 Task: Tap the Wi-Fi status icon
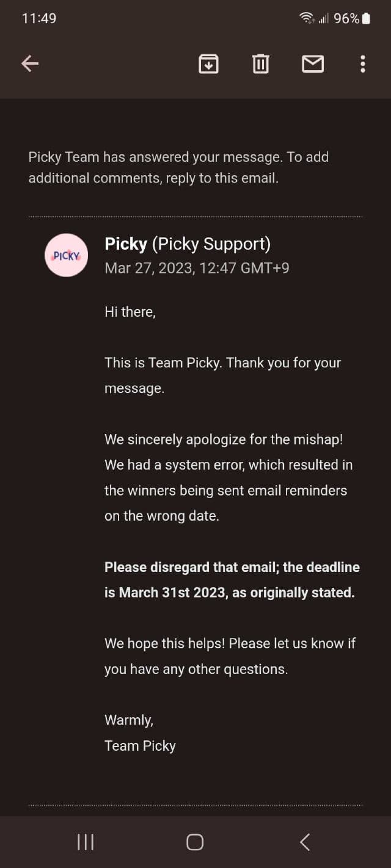click(x=307, y=18)
